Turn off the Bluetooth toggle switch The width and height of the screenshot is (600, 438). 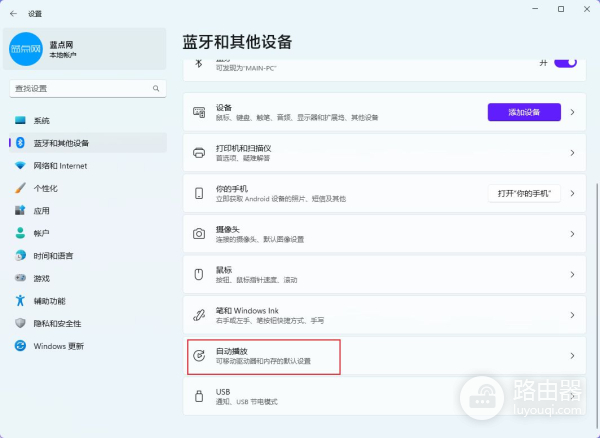click(566, 63)
